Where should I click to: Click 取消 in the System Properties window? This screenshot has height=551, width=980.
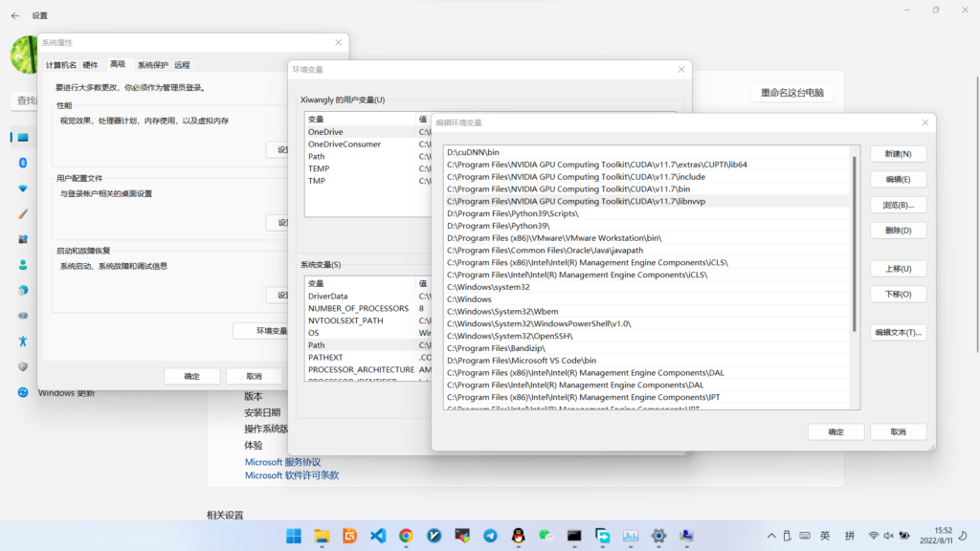[255, 376]
